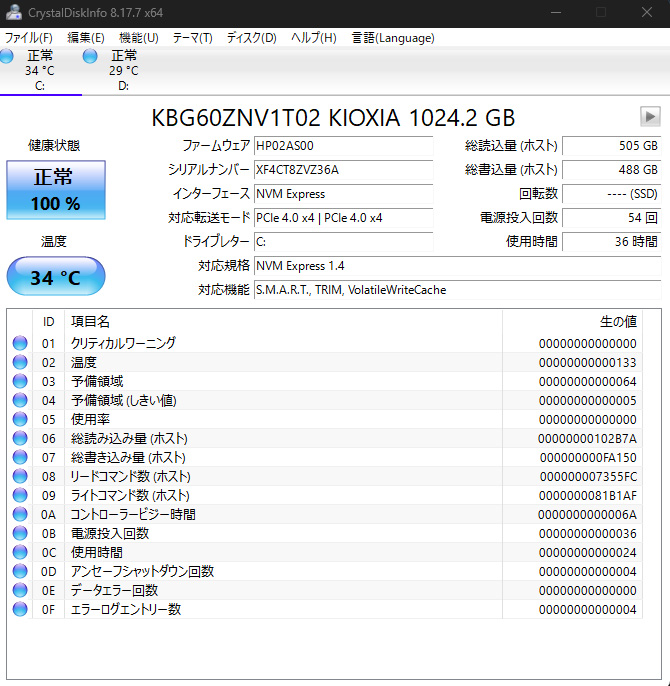Click the 生の値 column header
This screenshot has height=686, width=670.
(x=617, y=322)
